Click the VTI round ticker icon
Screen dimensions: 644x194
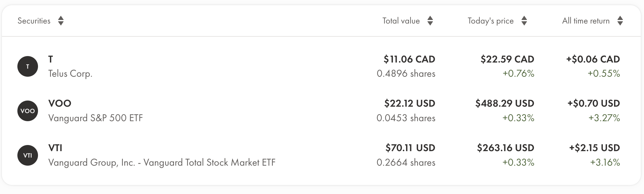tap(28, 155)
